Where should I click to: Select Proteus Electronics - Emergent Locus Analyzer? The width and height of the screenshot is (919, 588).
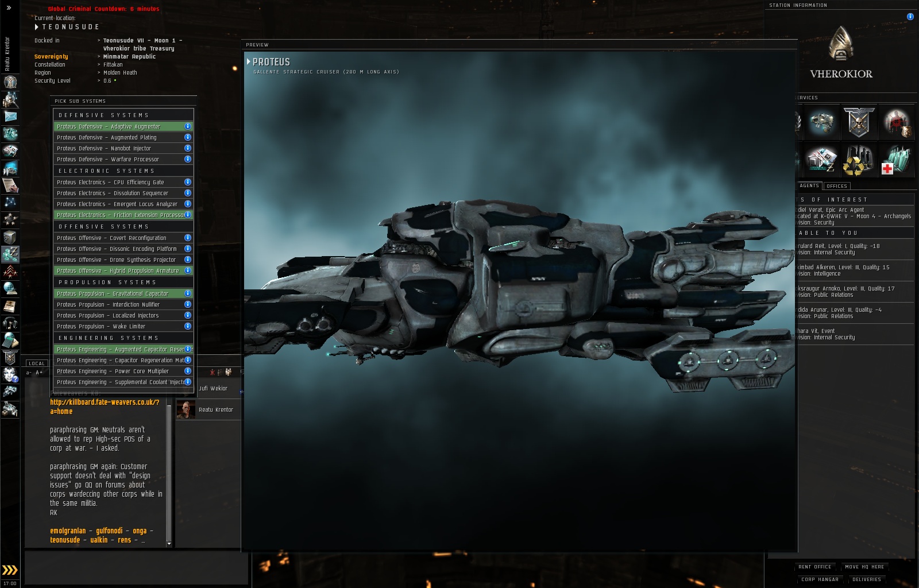[123, 204]
